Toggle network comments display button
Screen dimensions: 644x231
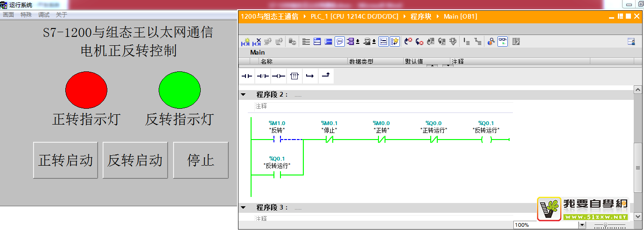pyautogui.click(x=340, y=42)
